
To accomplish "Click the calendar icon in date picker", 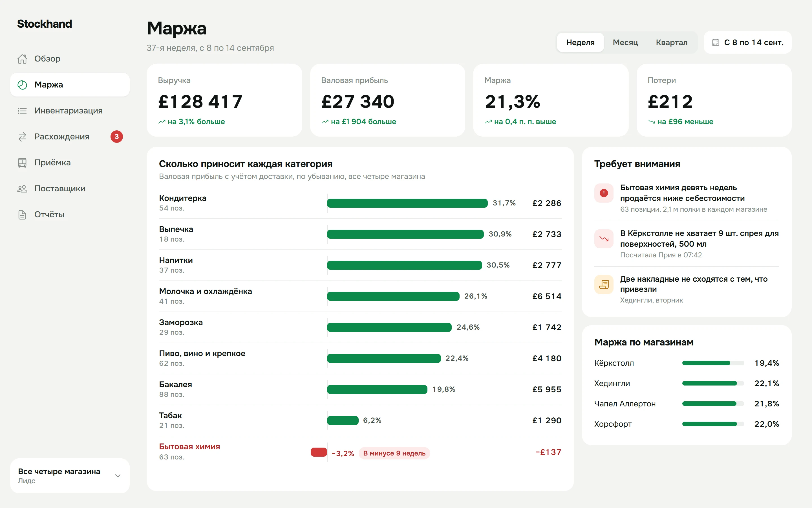I will tap(715, 43).
